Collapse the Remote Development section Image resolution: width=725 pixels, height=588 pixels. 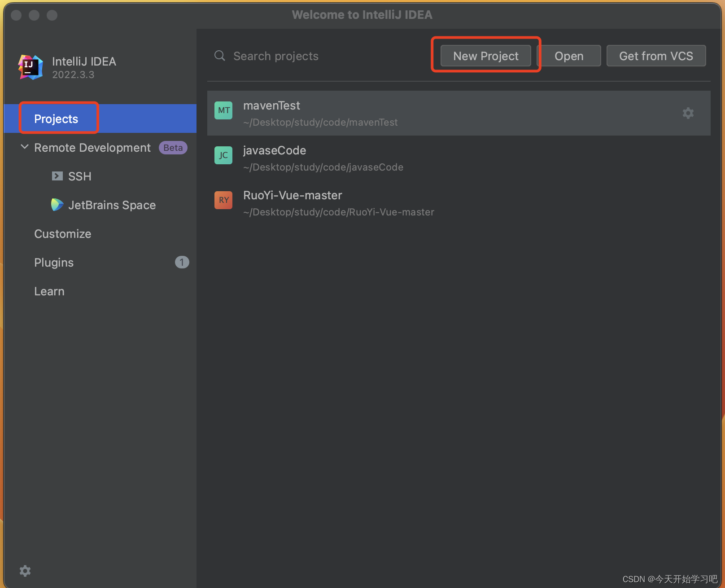[x=25, y=147]
